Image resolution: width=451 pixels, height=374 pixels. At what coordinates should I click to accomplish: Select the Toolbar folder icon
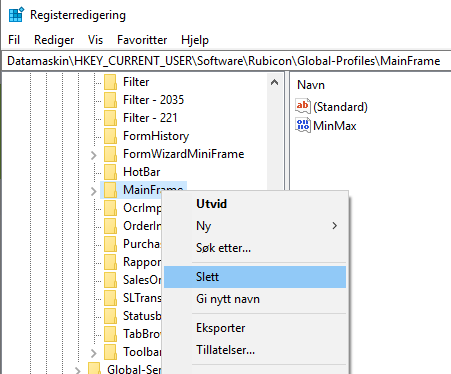[110, 352]
